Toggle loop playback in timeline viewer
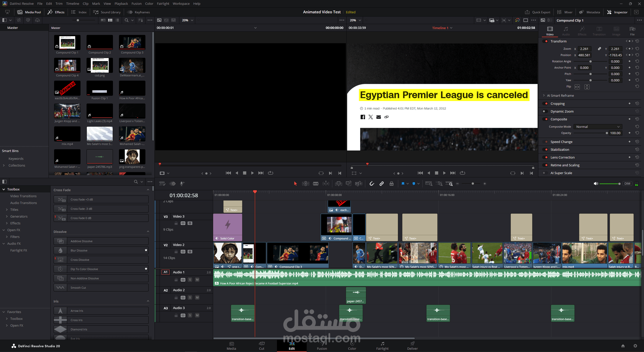 pyautogui.click(x=462, y=173)
